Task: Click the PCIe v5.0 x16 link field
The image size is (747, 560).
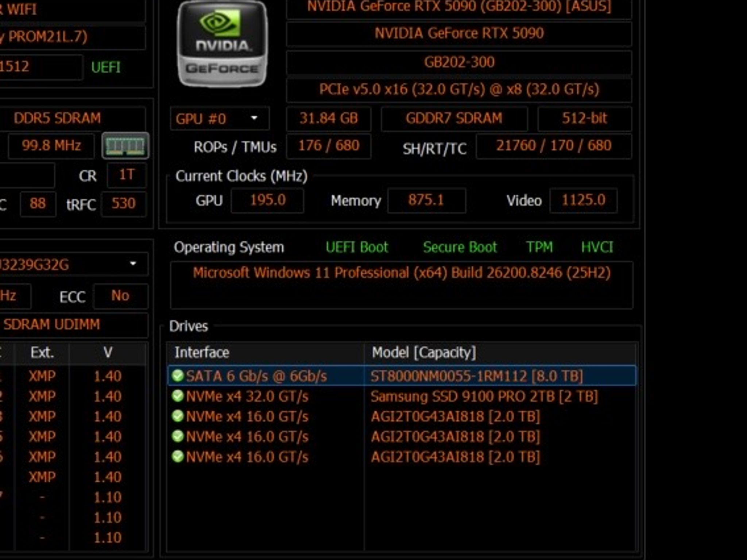Action: click(459, 90)
